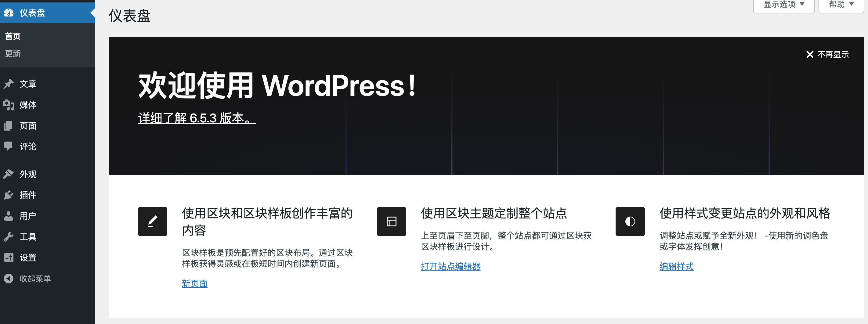868x324 pixels.
Task: Click the paintbrush icon beside 外观
Action: click(x=9, y=174)
